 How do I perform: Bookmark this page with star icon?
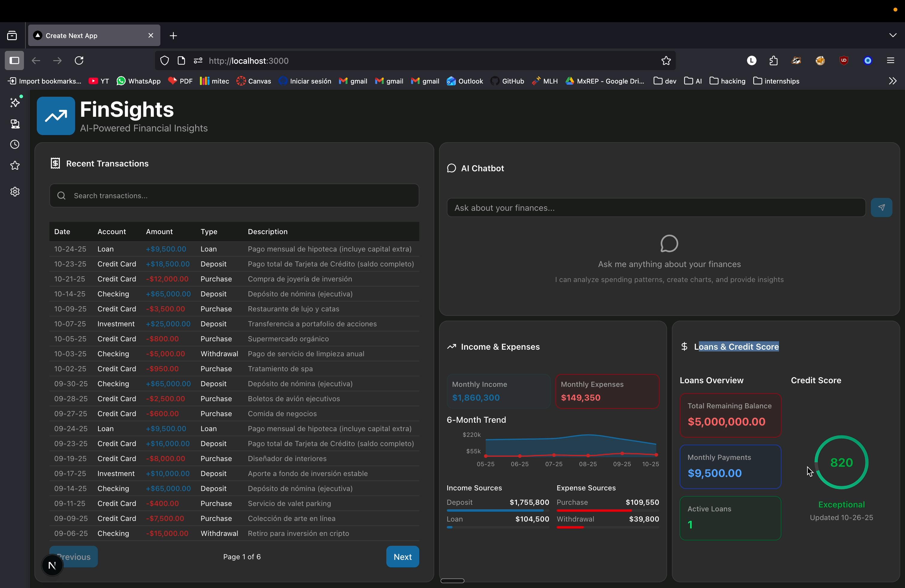tap(666, 61)
